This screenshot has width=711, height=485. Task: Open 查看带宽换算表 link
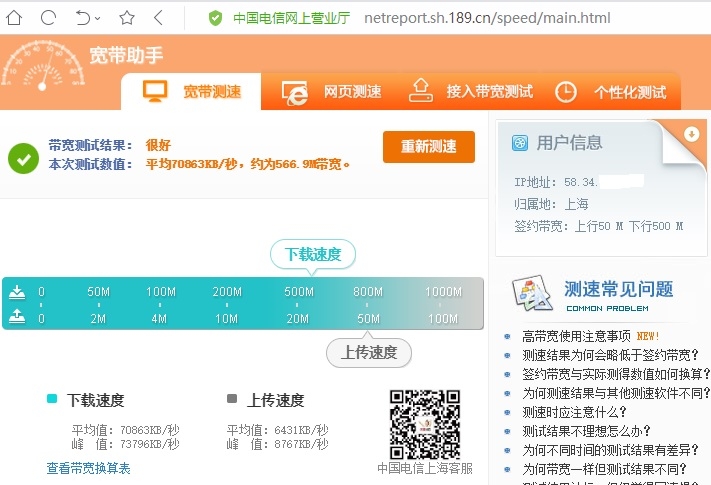coord(88,468)
